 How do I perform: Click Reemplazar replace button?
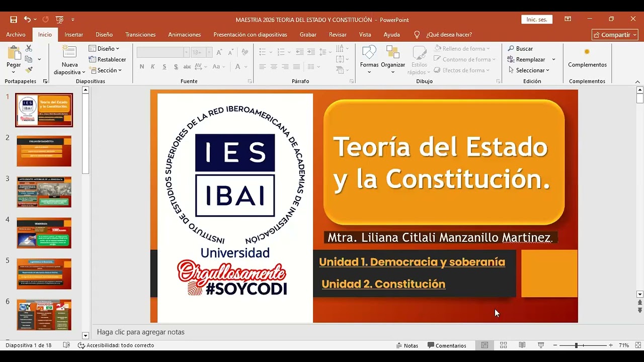pyautogui.click(x=526, y=59)
